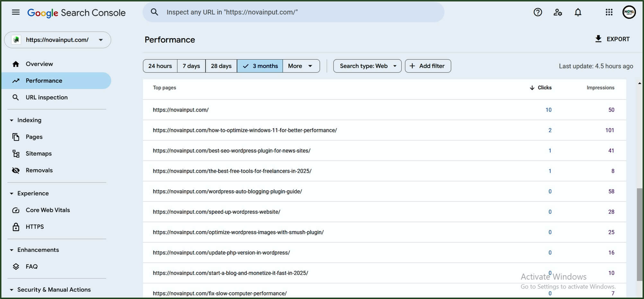Click the 101 impressions value

point(610,130)
